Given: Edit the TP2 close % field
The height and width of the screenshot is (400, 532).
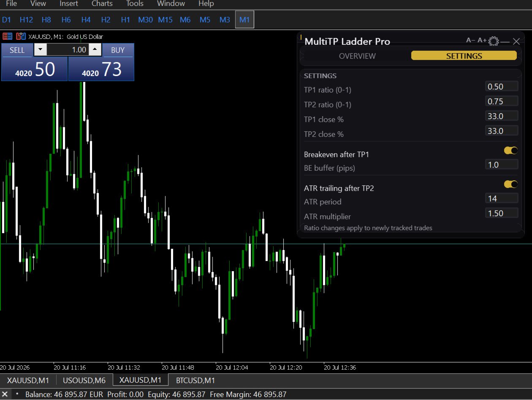Looking at the screenshot, I should pos(502,131).
